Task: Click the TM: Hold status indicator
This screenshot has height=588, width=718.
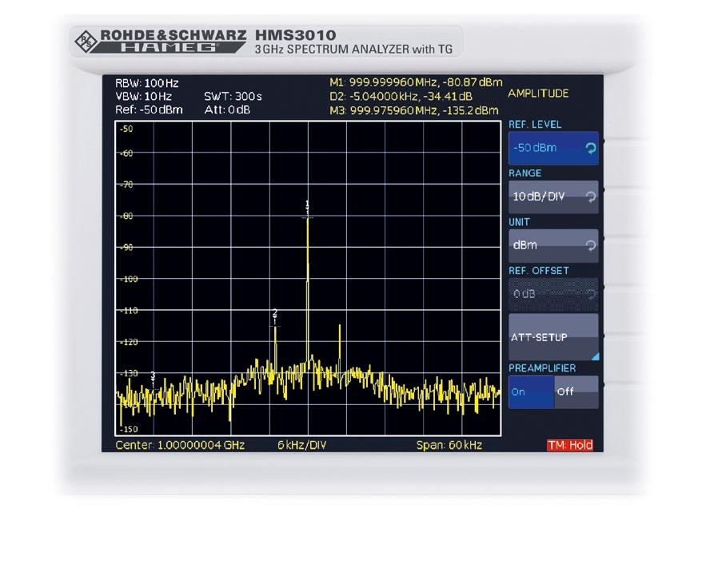Action: (x=569, y=445)
